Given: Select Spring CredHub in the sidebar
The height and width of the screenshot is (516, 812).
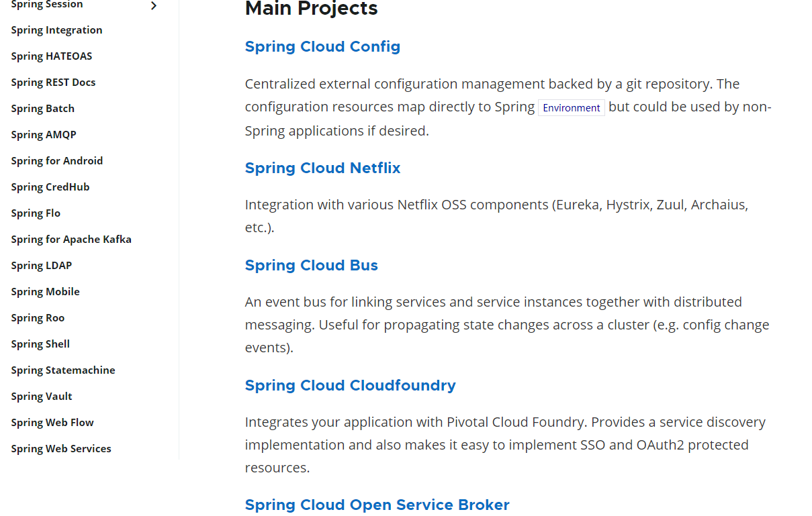Looking at the screenshot, I should point(50,187).
